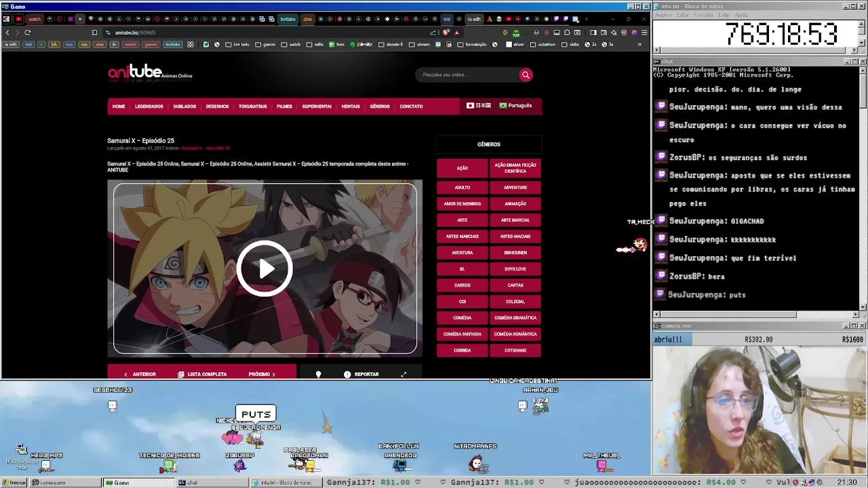868x488 pixels.
Task: Open the HOME menu item
Action: [119, 106]
